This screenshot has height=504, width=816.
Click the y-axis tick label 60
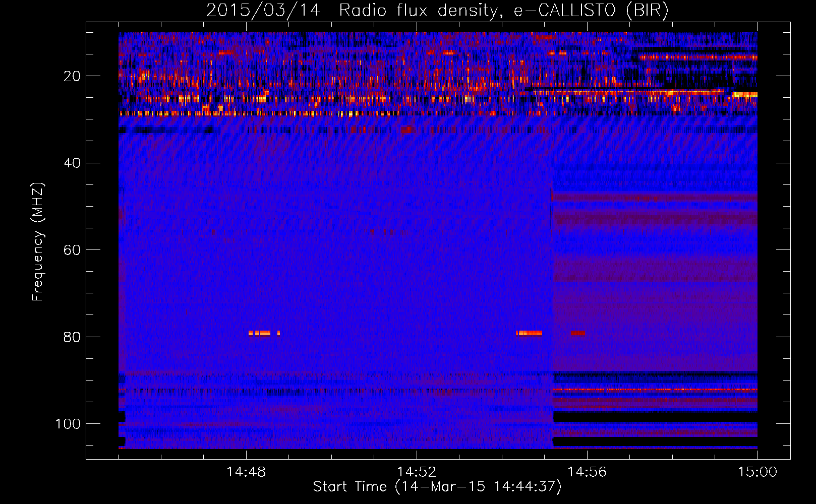pyautogui.click(x=72, y=250)
